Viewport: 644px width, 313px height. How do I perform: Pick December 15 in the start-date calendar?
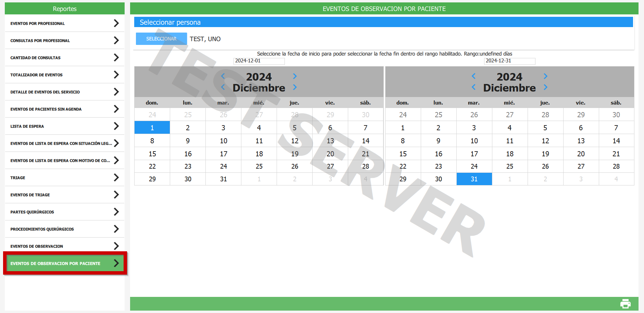coord(152,154)
